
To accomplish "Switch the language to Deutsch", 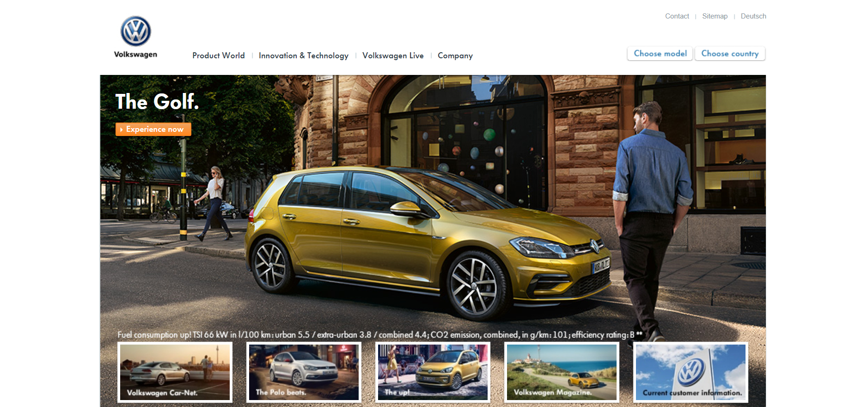I will coord(753,16).
